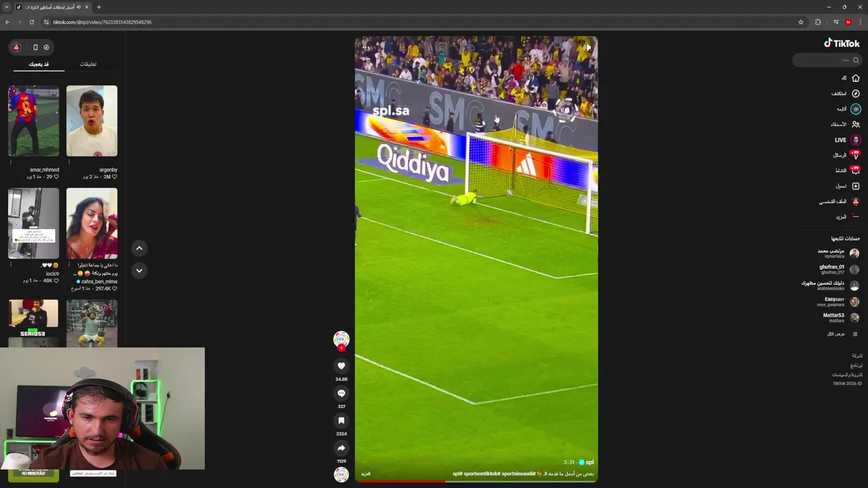Image resolution: width=868 pixels, height=488 pixels.
Task: Open followed account lqmorteza
Action: click(x=838, y=253)
